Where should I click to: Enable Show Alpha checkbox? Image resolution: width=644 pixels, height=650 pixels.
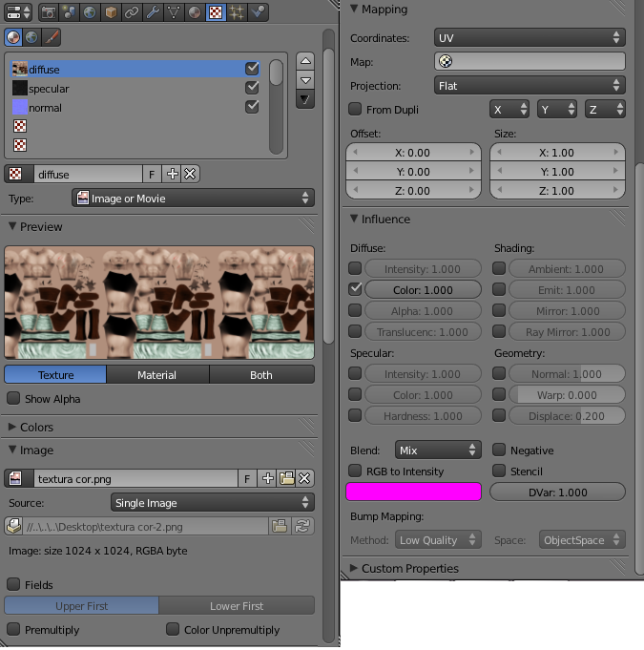click(x=13, y=398)
